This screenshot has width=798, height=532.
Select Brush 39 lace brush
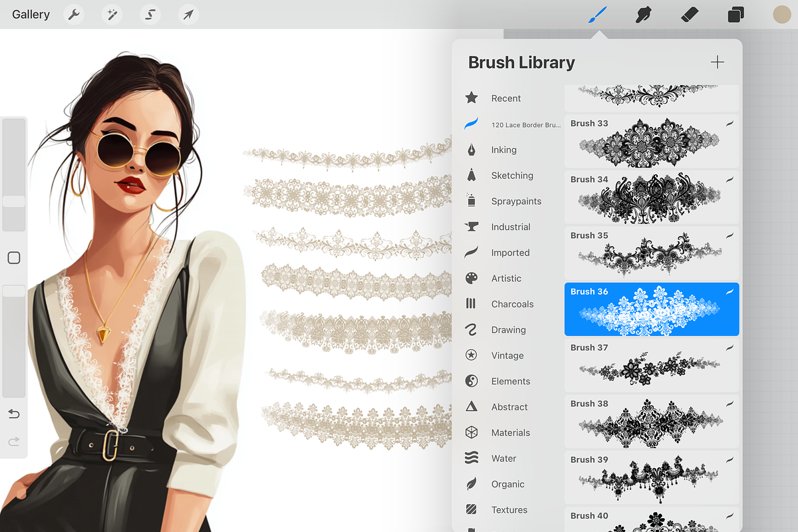[652, 477]
